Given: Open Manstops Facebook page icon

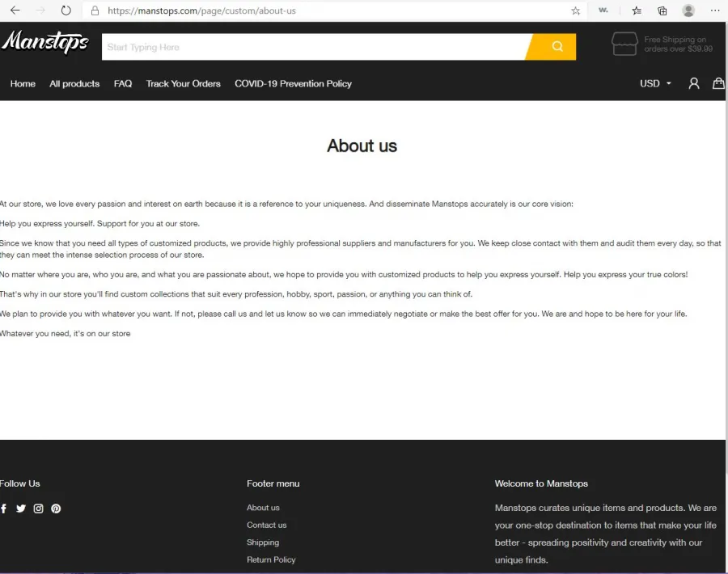Looking at the screenshot, I should click(x=4, y=509).
